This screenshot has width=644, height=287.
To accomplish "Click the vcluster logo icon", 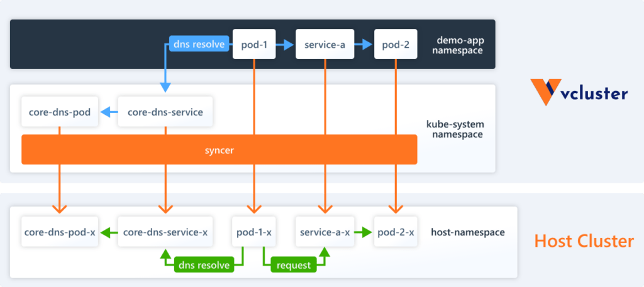I will point(546,92).
